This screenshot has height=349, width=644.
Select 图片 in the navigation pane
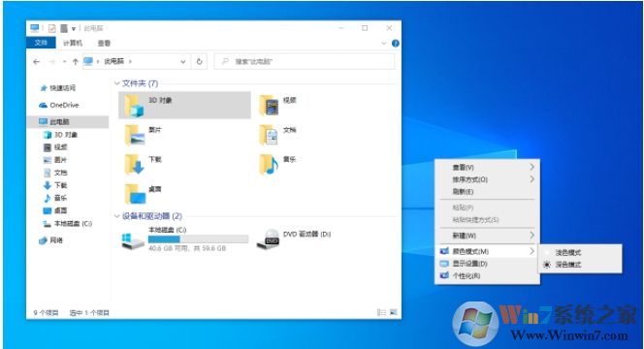[x=55, y=160]
